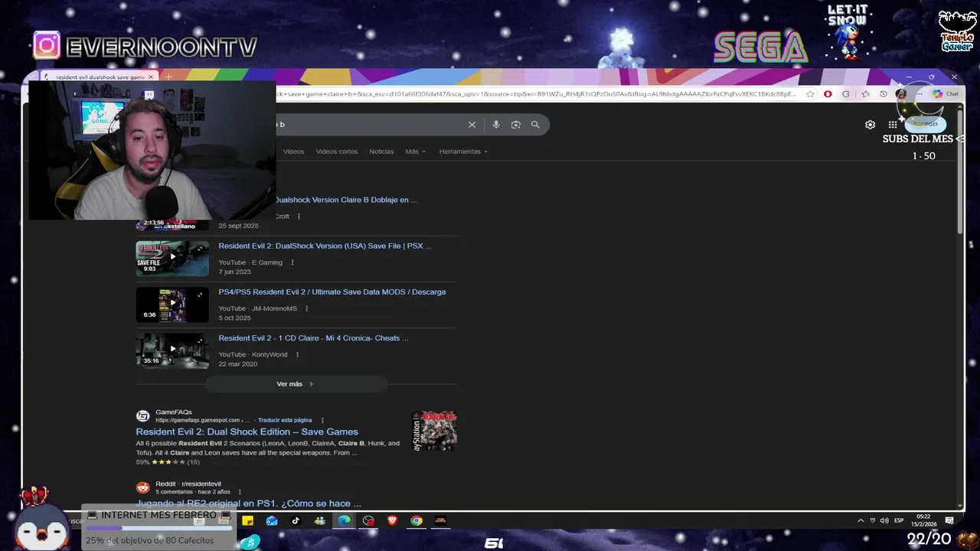Click the magnifier search submit icon
Image resolution: width=980 pixels, height=551 pixels.
point(535,125)
